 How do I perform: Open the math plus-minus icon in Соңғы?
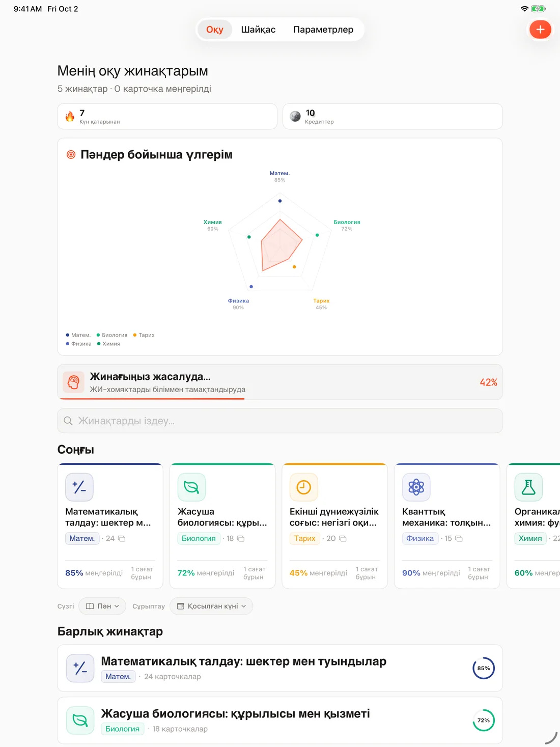coord(79,487)
